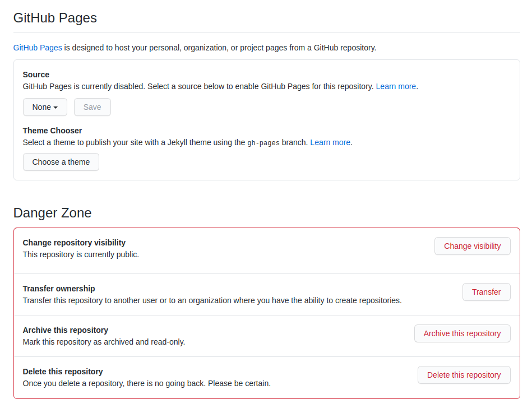Follow the Learn more link in Source section
This screenshot has height=413, width=532.
point(396,86)
